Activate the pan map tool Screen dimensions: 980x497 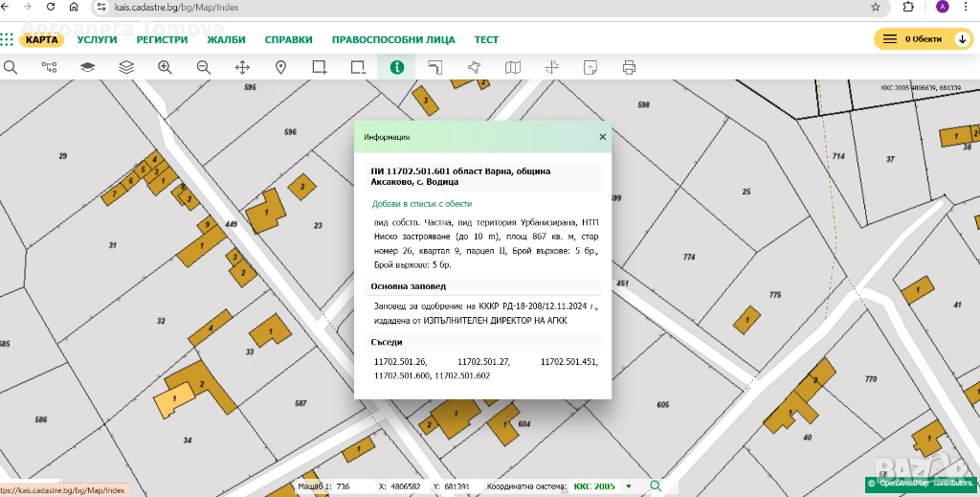242,67
